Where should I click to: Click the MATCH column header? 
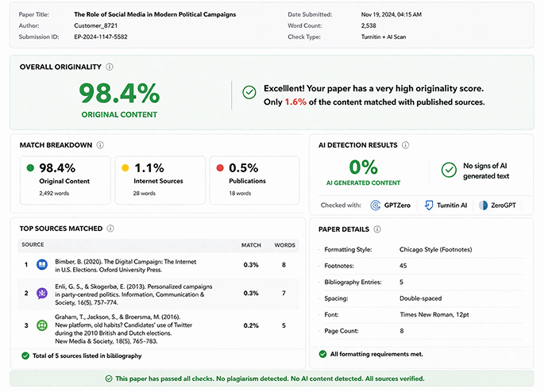click(250, 245)
